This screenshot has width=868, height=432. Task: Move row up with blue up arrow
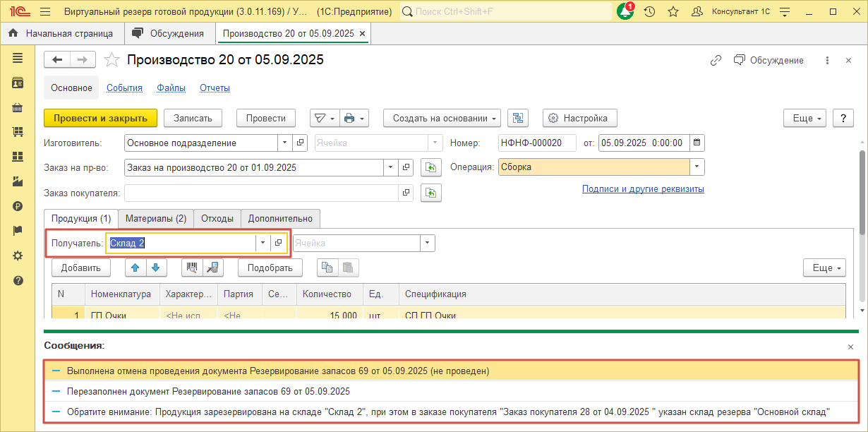135,268
